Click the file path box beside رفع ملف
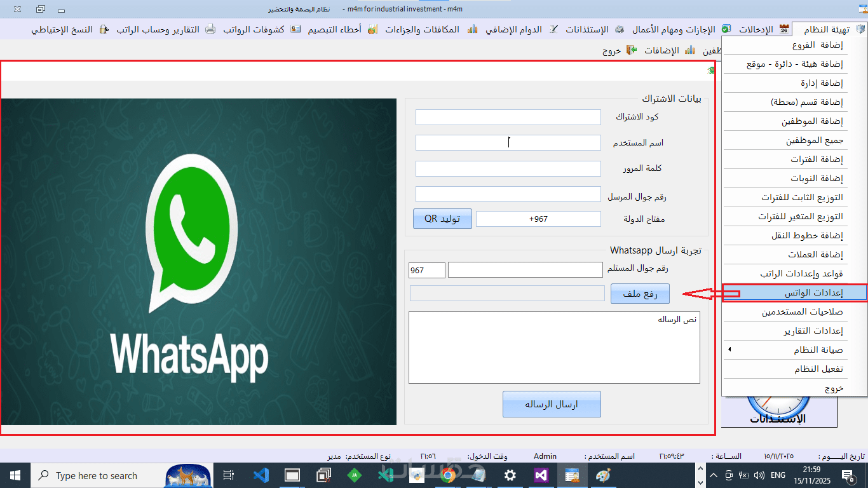The height and width of the screenshot is (488, 868). point(507,293)
